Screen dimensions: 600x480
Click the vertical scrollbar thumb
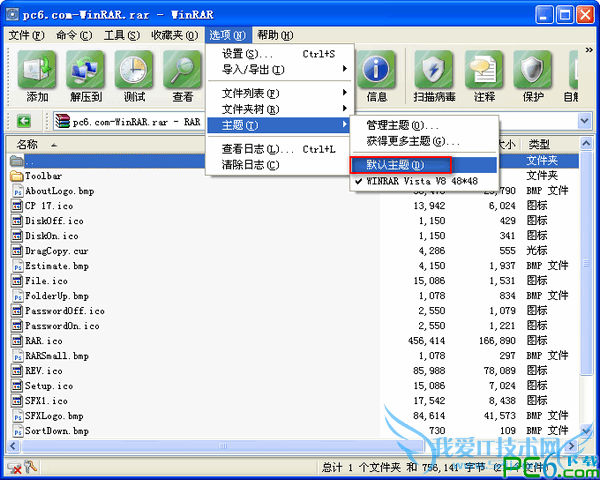click(x=586, y=263)
